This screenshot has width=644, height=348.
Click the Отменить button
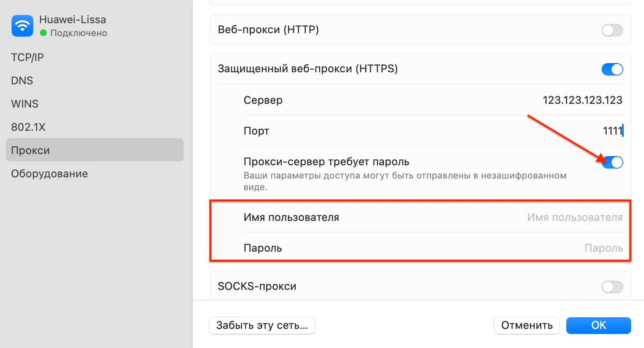point(527,326)
